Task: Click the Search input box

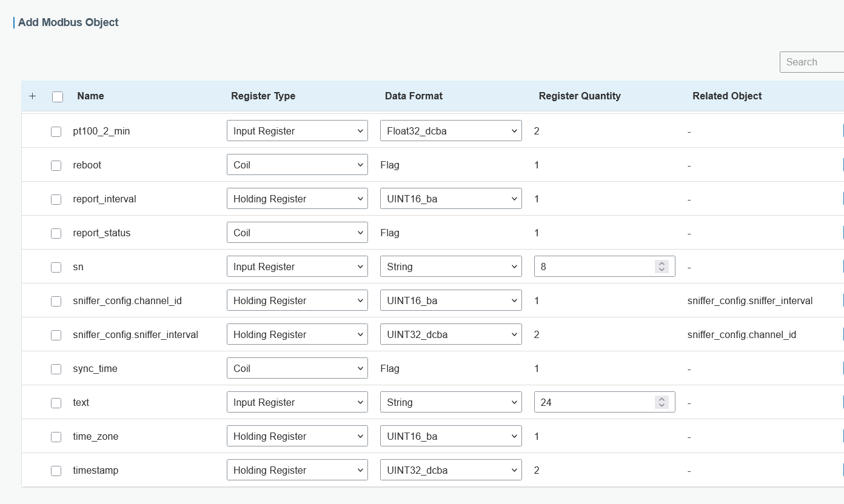Action: coord(812,62)
